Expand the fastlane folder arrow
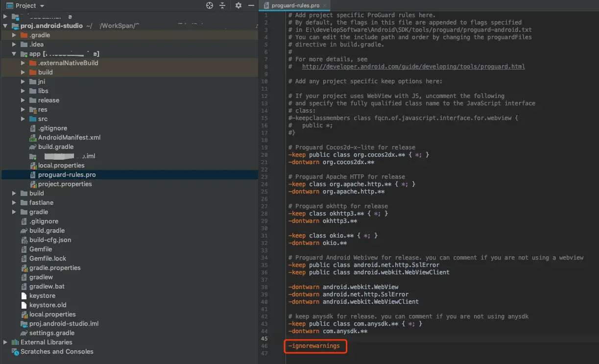599x364 pixels. 15,202
